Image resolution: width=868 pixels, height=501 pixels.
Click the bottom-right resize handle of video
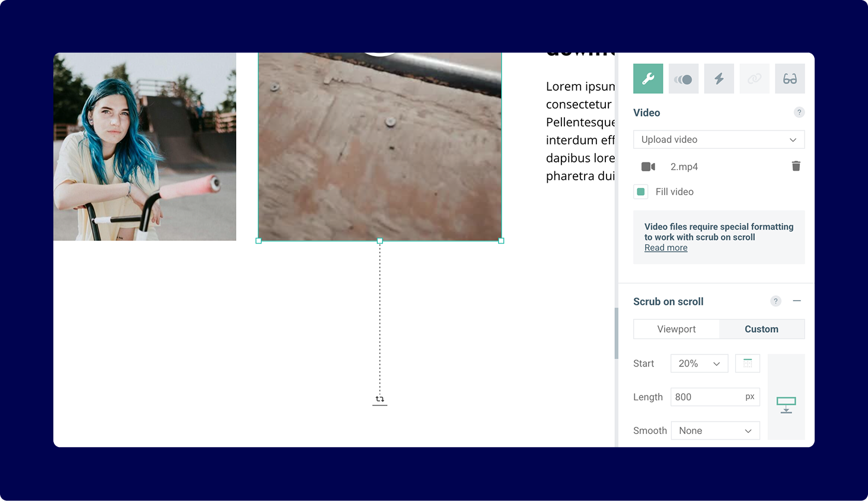[502, 241]
